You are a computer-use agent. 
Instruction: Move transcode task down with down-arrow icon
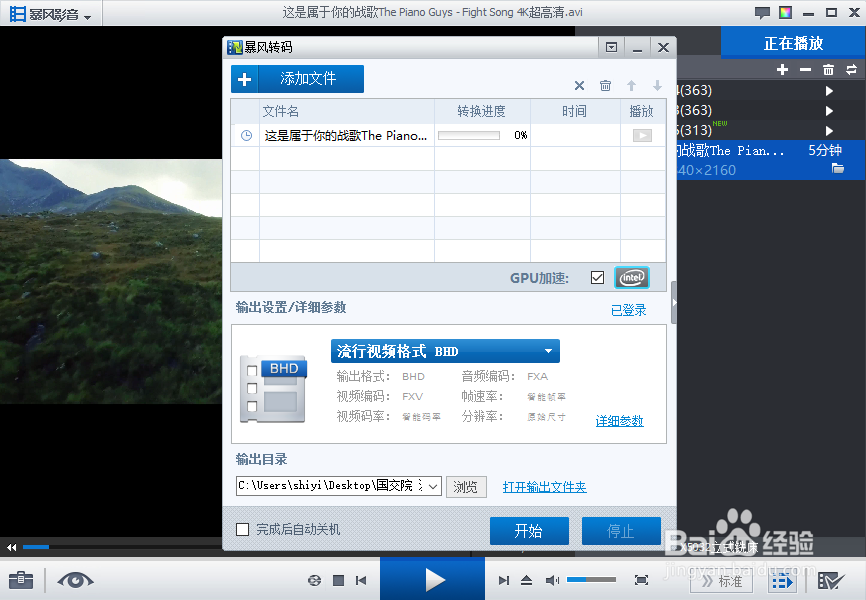click(657, 86)
